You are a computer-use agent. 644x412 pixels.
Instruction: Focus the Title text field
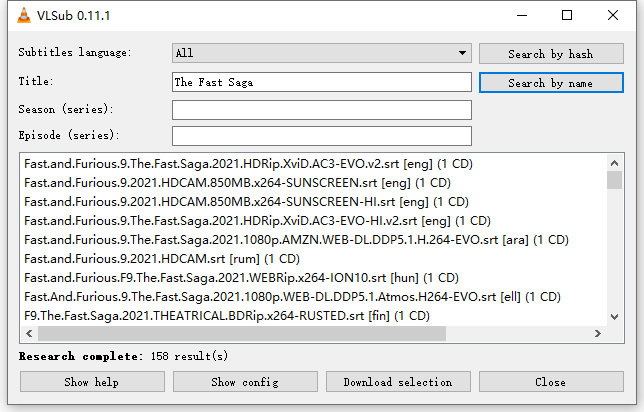coord(321,82)
